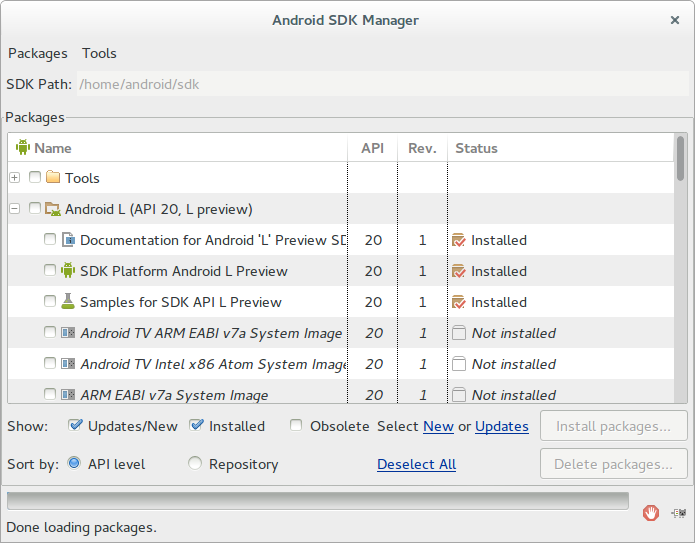
Task: Click the Rev. column header
Action: tap(422, 148)
